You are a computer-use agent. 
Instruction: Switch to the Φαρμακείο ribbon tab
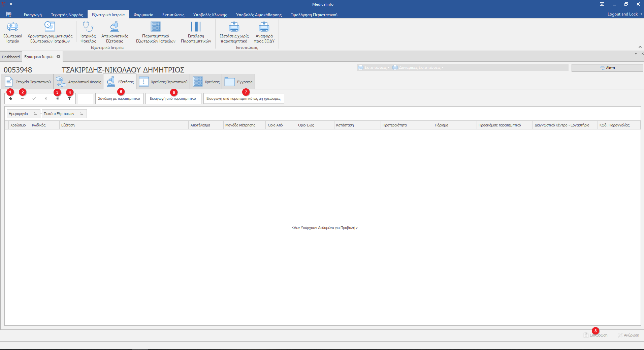coord(143,15)
